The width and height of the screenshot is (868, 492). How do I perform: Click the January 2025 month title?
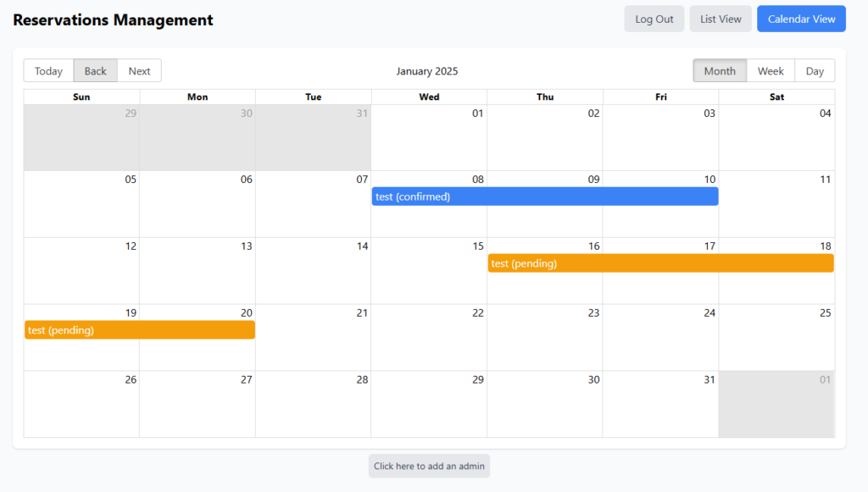click(427, 71)
